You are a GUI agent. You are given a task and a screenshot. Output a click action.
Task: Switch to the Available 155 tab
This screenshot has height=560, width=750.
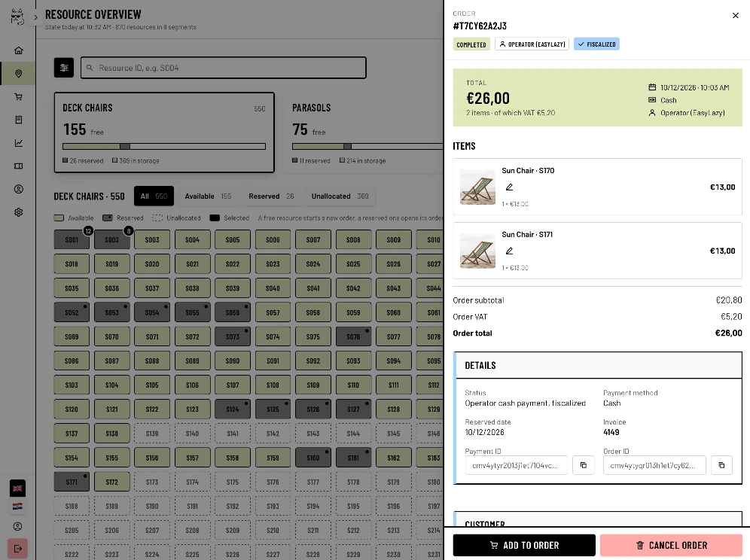point(208,196)
